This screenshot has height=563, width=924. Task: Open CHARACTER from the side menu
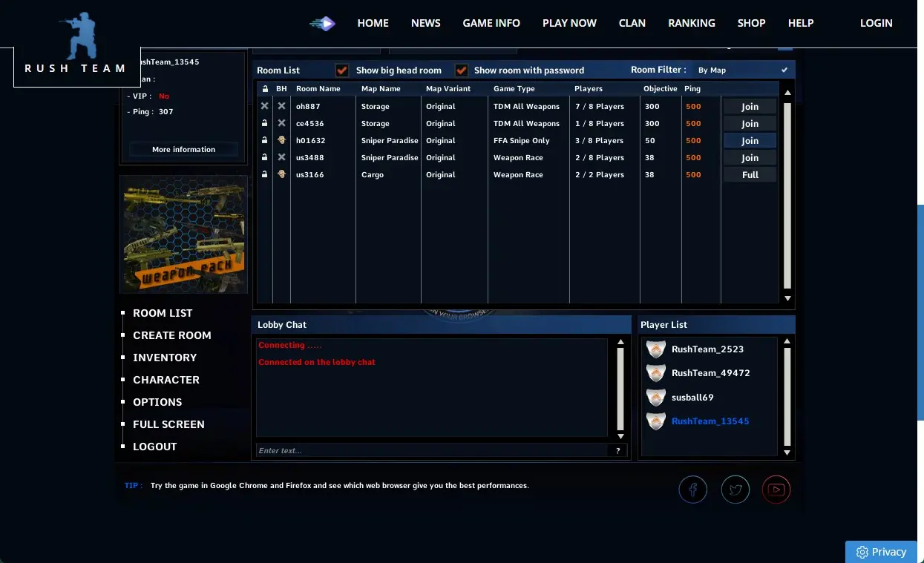click(x=166, y=380)
